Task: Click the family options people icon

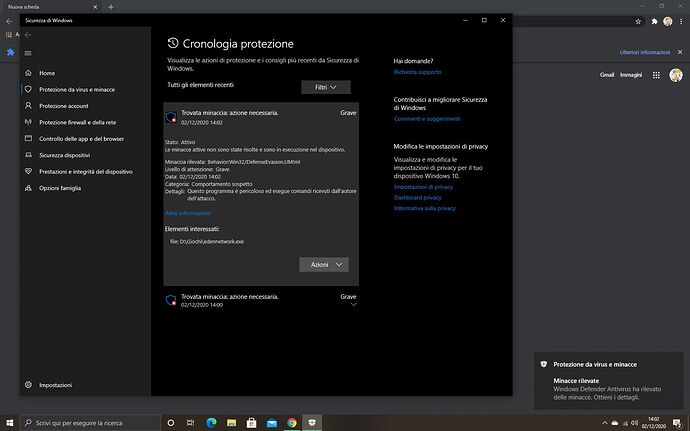Action: (x=28, y=188)
